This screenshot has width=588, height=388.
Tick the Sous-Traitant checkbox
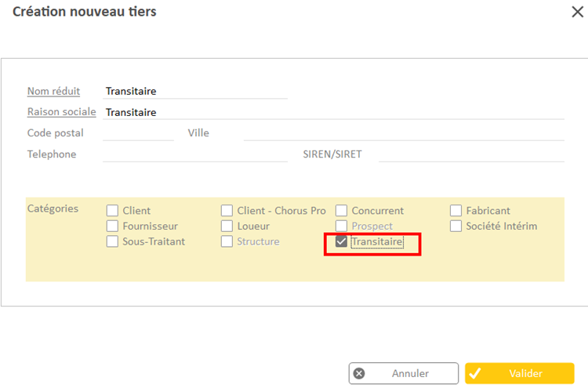click(113, 241)
